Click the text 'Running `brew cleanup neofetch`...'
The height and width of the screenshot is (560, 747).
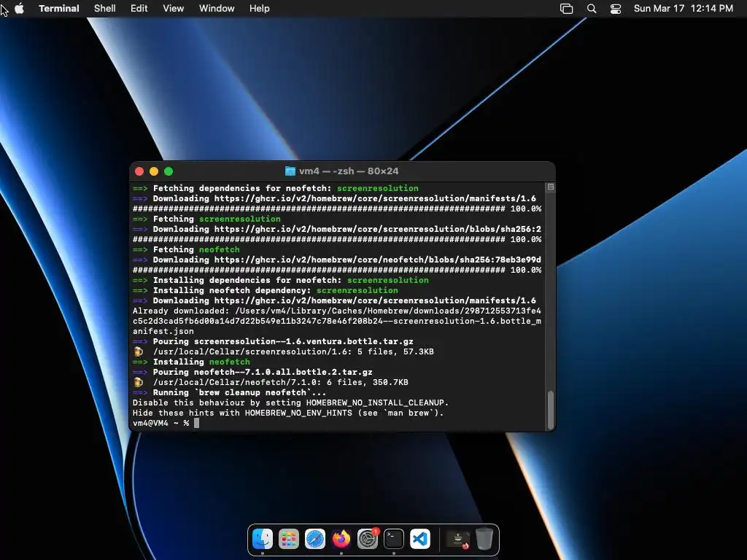239,392
